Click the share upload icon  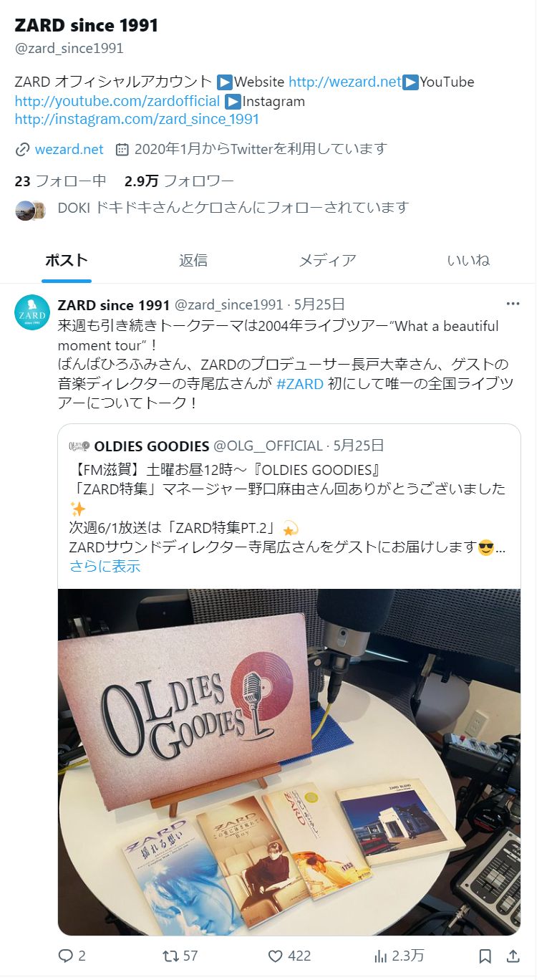click(513, 956)
